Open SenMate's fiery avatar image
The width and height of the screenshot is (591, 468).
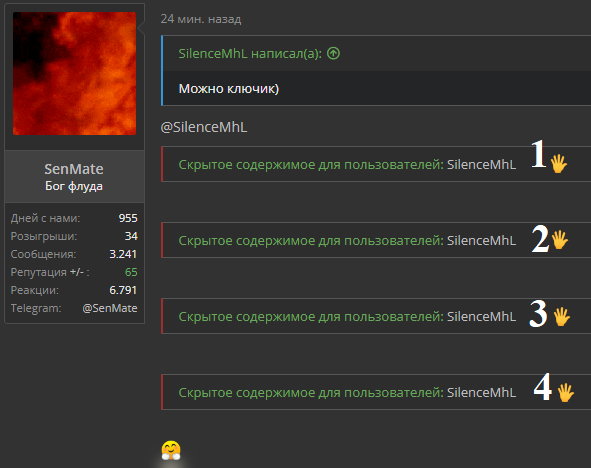pos(74,73)
